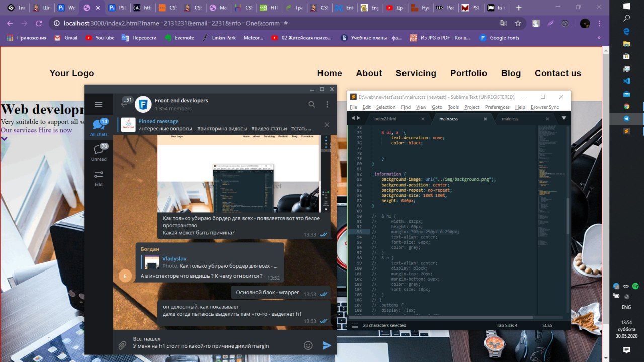Open the Google Fonts bookmark

pyautogui.click(x=499, y=38)
